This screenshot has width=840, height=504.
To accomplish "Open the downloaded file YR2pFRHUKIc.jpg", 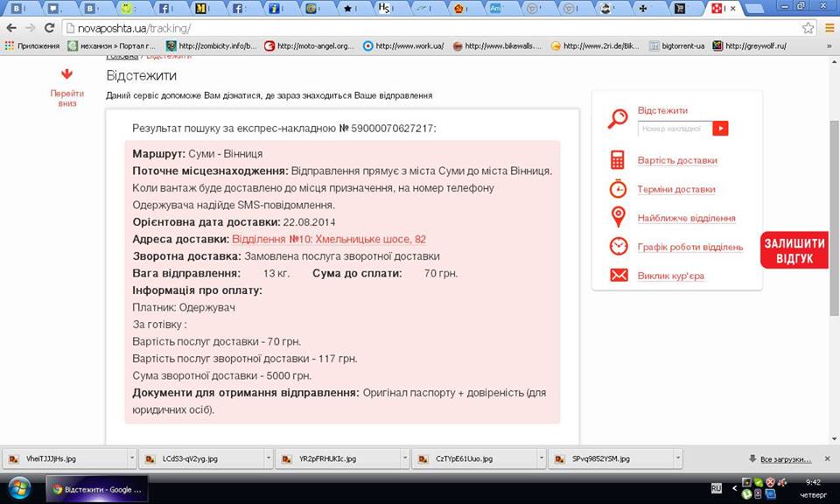I will coord(338,459).
